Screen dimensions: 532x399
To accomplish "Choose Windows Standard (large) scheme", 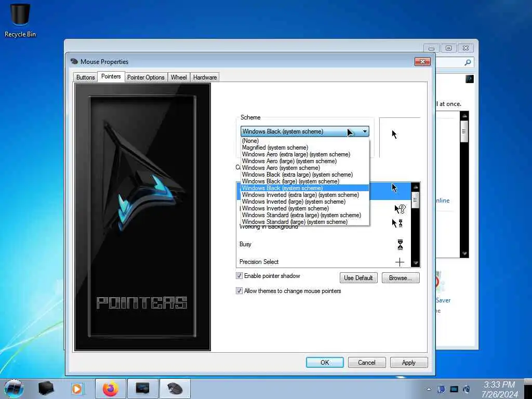I will pyautogui.click(x=304, y=222).
